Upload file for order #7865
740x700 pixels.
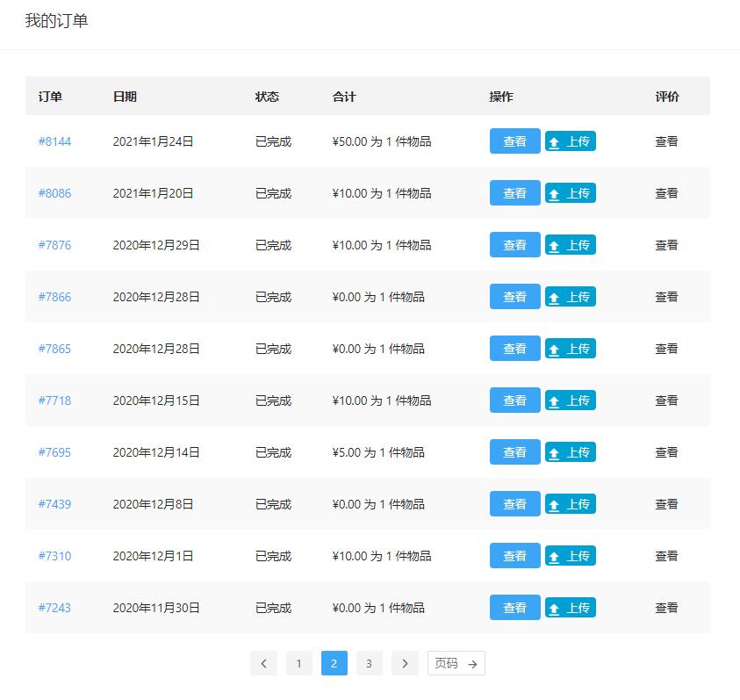pyautogui.click(x=571, y=349)
